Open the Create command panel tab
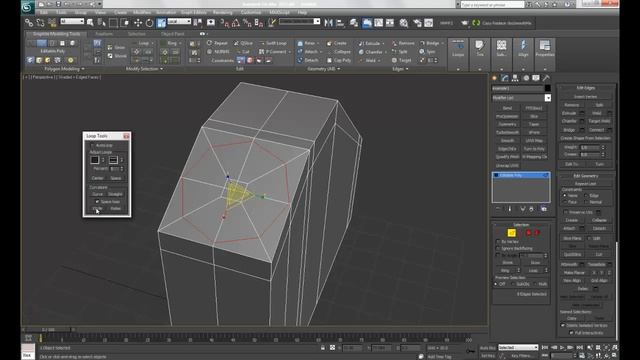 pyautogui.click(x=494, y=78)
